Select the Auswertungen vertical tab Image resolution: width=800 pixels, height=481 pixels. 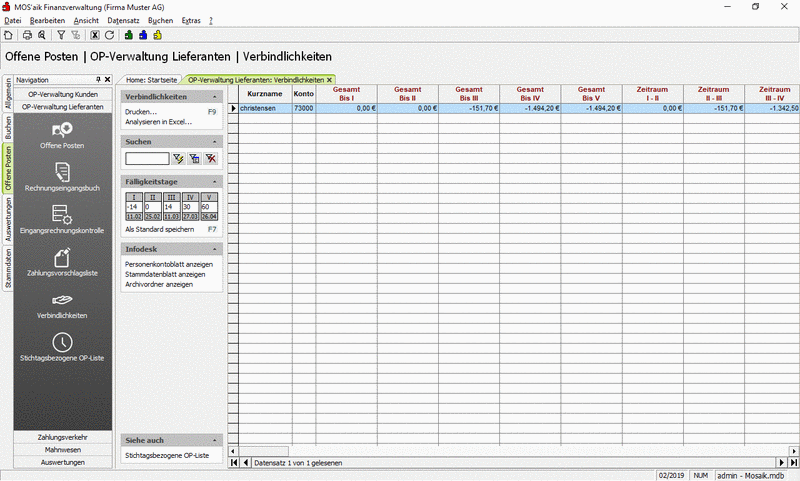8,219
